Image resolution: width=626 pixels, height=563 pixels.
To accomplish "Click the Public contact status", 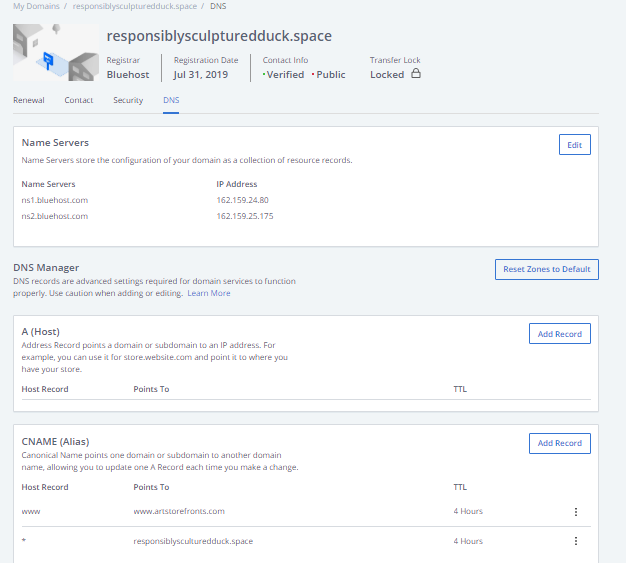I will pos(329,75).
